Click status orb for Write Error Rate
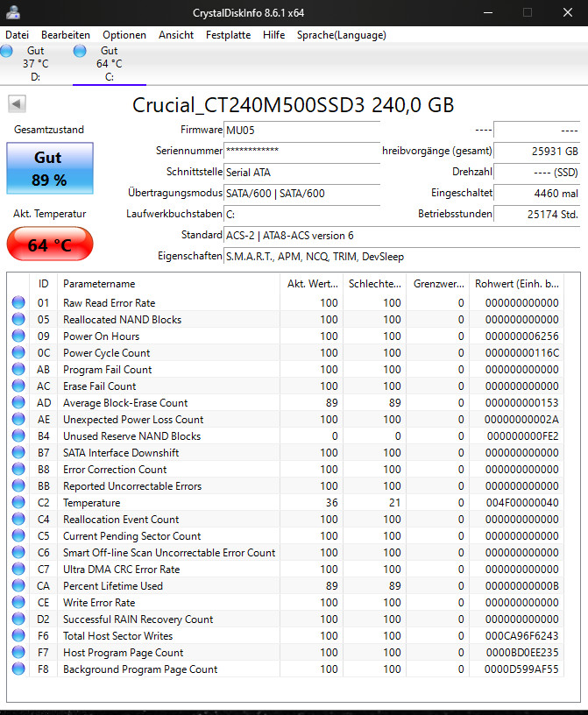The height and width of the screenshot is (715, 588). [18, 602]
